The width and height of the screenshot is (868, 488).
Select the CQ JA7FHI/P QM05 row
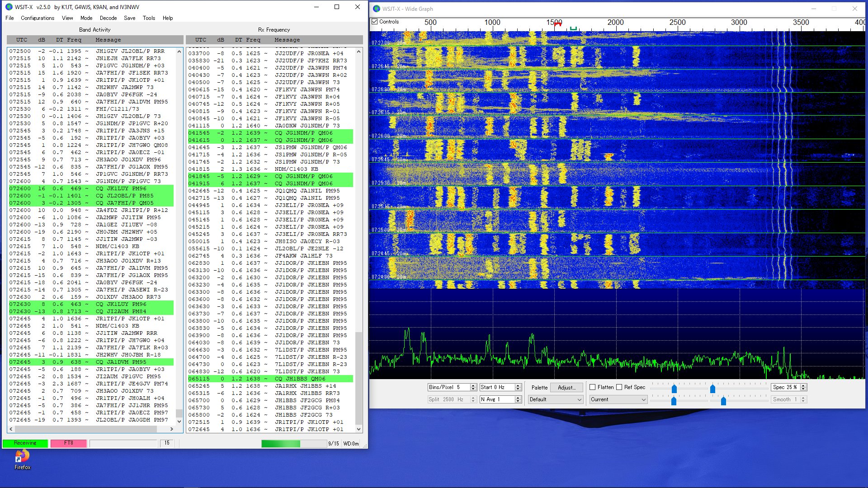(91, 203)
